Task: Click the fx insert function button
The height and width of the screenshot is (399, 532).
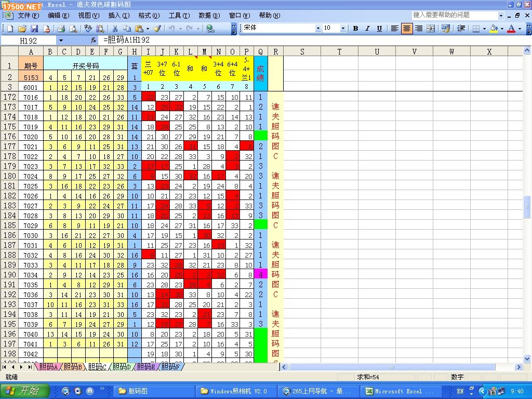Action: pyautogui.click(x=94, y=41)
